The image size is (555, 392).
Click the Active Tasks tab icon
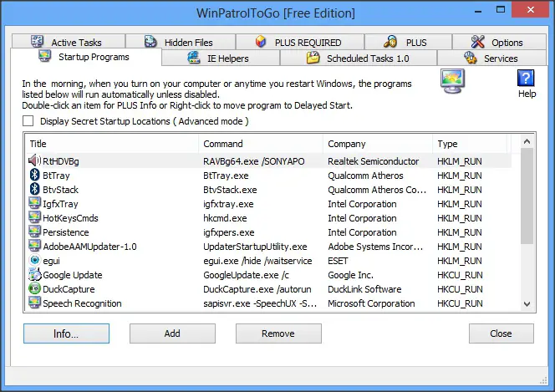[x=37, y=42]
